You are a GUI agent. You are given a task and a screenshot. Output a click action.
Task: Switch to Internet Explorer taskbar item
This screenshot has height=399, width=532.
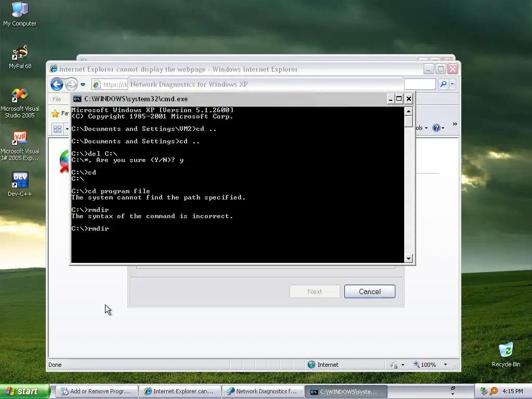180,391
